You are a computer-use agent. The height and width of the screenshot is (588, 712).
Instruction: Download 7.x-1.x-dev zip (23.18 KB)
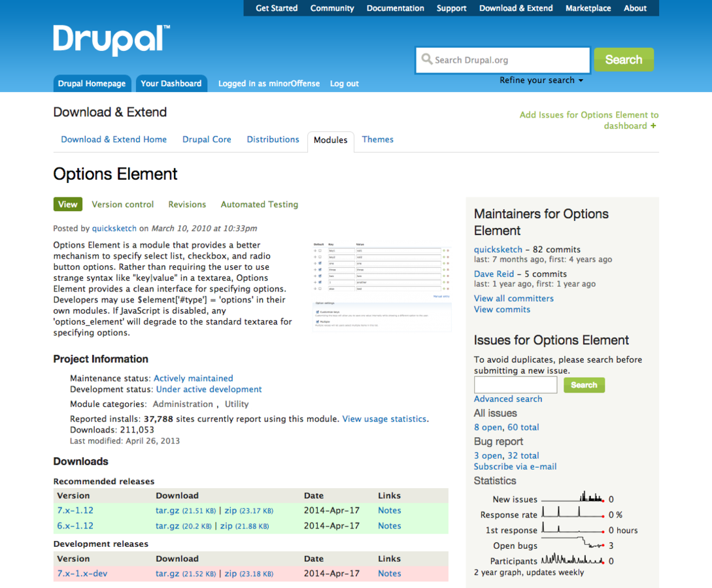point(249,574)
